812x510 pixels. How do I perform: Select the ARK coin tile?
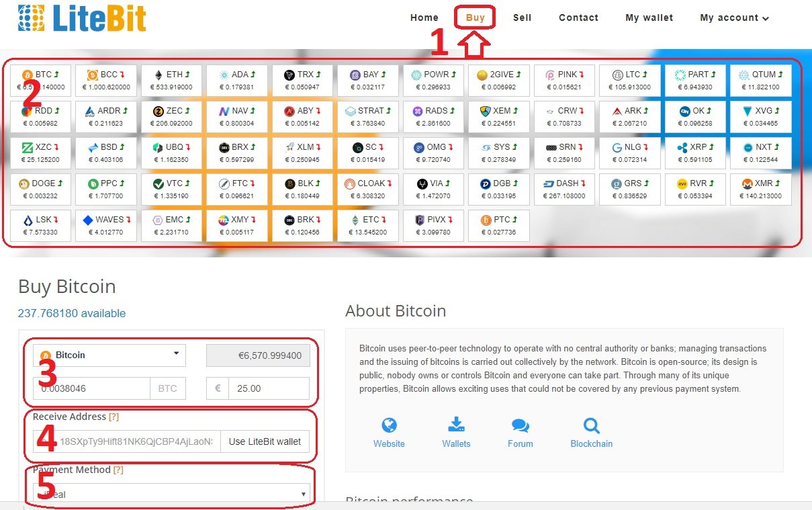[x=631, y=117]
